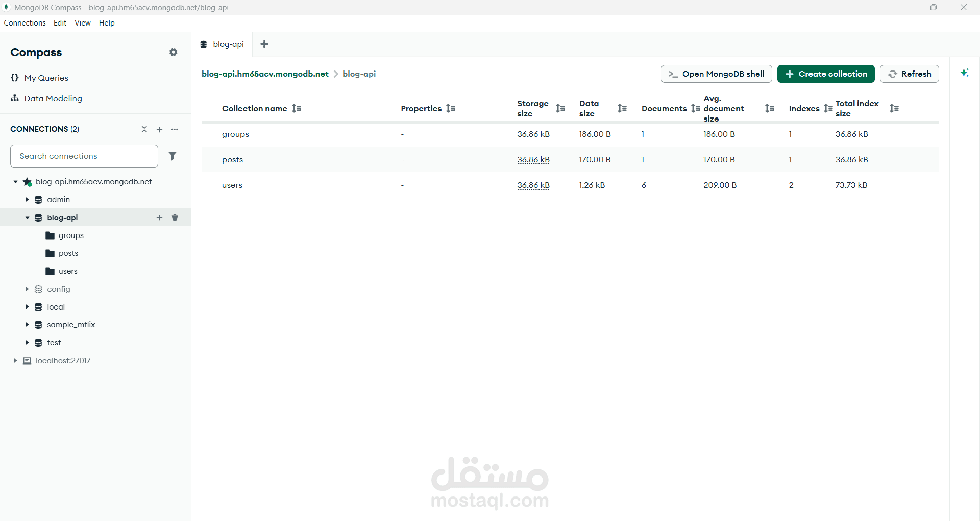This screenshot has width=980, height=521.
Task: Click 73.73 kB total index size
Action: coord(851,185)
